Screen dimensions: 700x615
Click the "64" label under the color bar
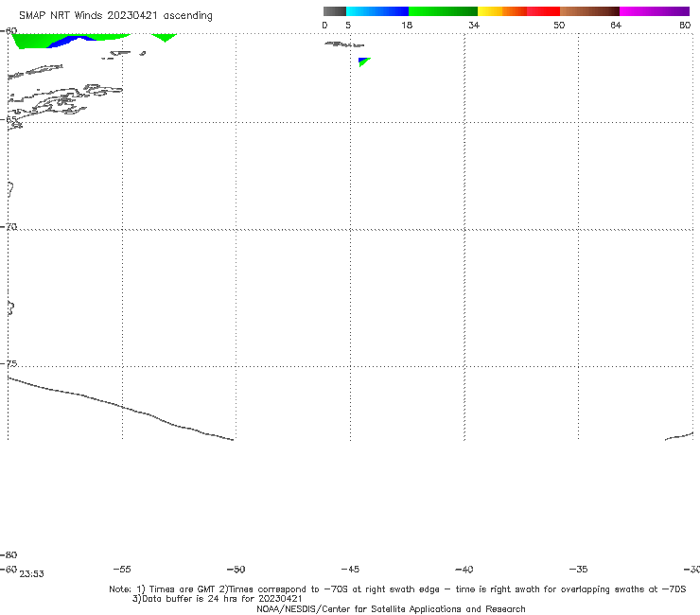point(616,25)
